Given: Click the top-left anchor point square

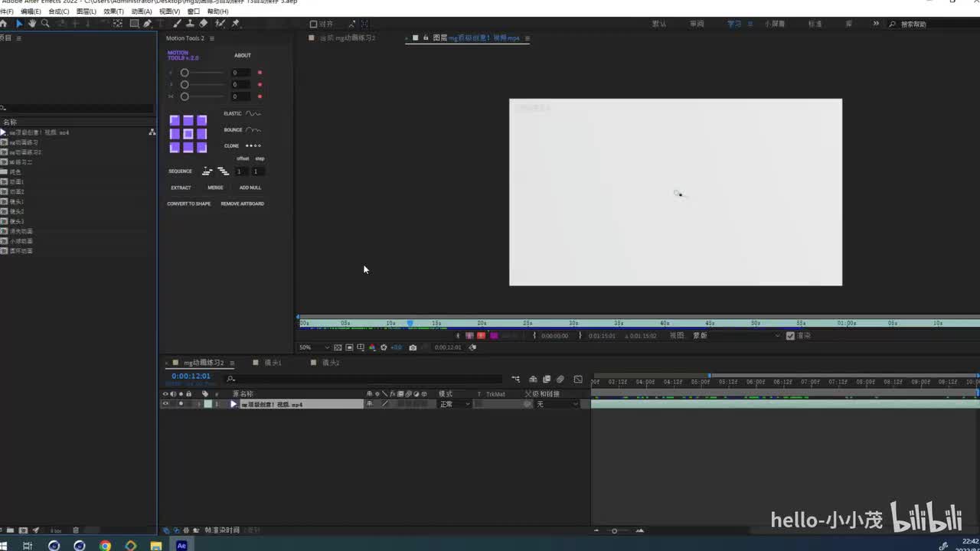Looking at the screenshot, I should pyautogui.click(x=175, y=120).
